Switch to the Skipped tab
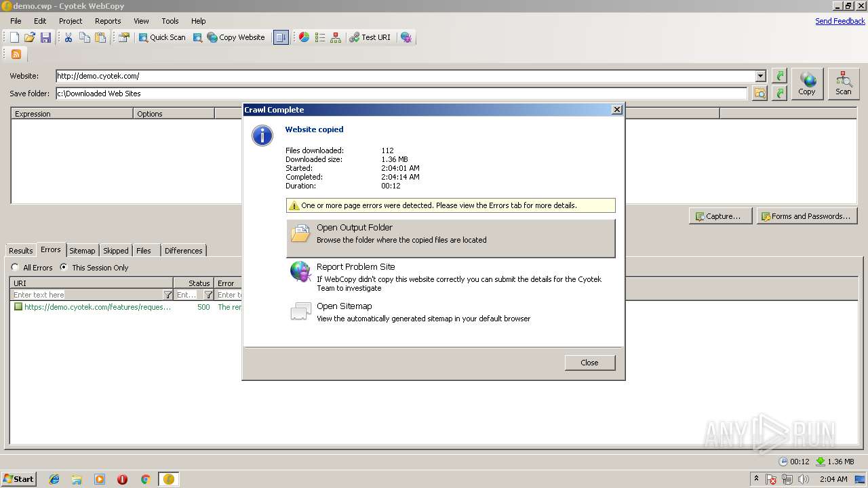 click(x=115, y=251)
